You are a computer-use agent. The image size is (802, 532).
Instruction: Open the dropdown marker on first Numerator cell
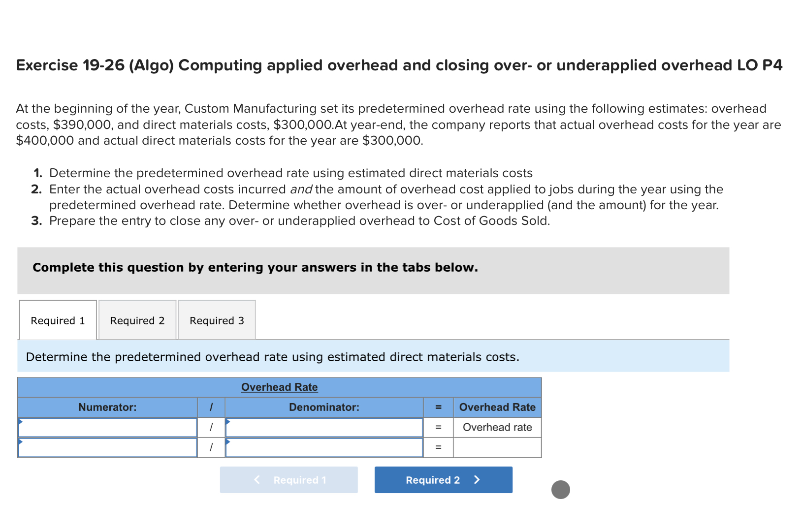(20, 422)
